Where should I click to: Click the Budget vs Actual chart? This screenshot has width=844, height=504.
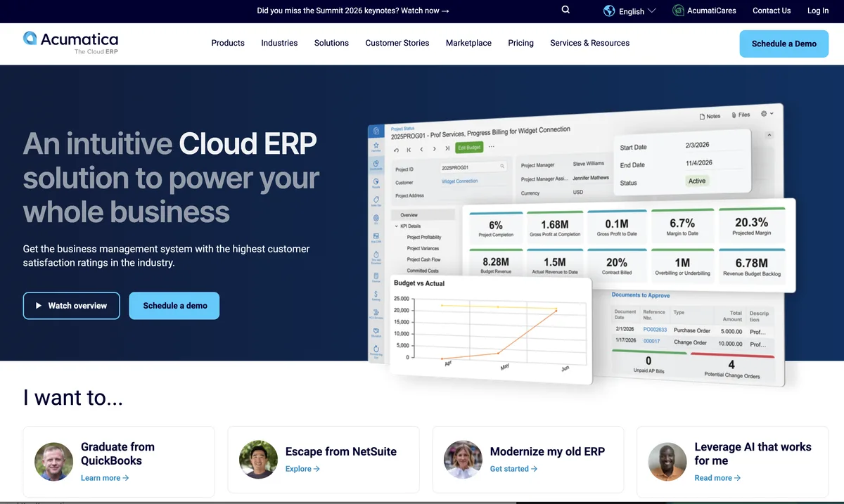492,328
